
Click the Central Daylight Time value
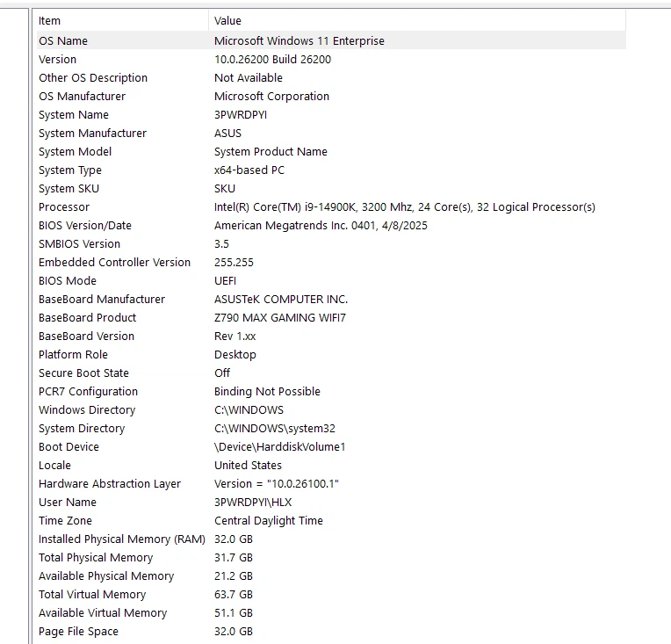click(269, 521)
